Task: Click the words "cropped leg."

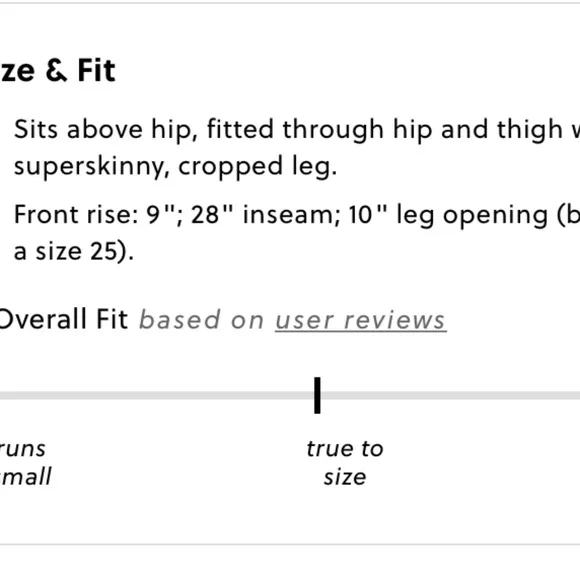Action: pos(257,167)
